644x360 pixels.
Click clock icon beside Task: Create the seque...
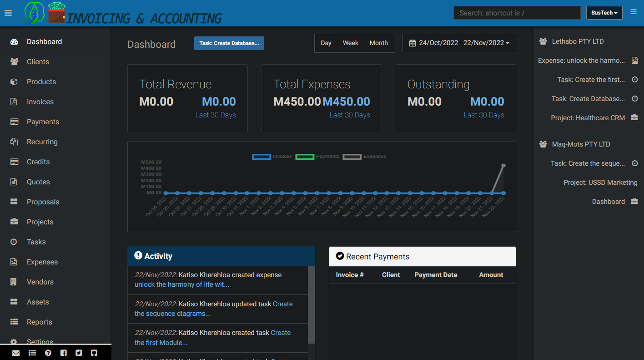[635, 163]
